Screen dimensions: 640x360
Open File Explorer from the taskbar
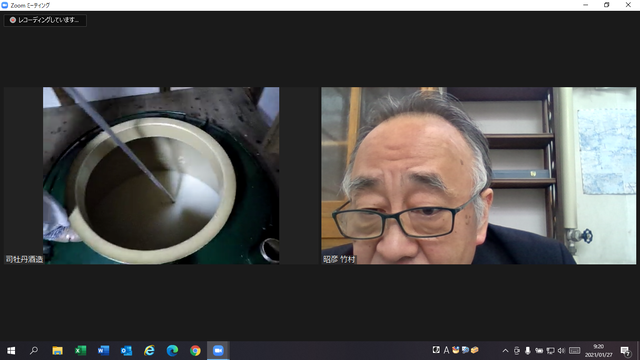pos(57,351)
